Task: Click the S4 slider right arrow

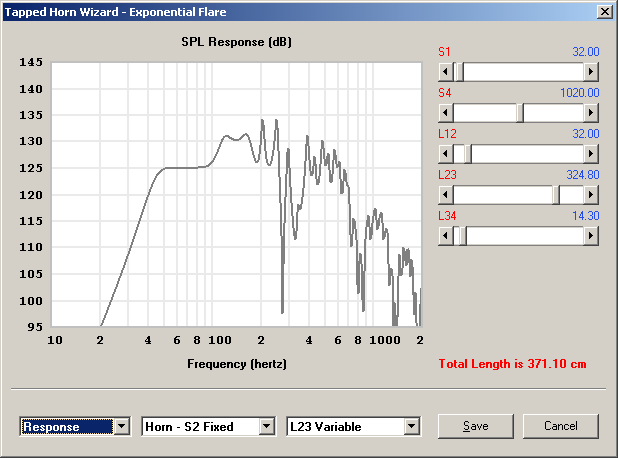Action: pos(591,113)
